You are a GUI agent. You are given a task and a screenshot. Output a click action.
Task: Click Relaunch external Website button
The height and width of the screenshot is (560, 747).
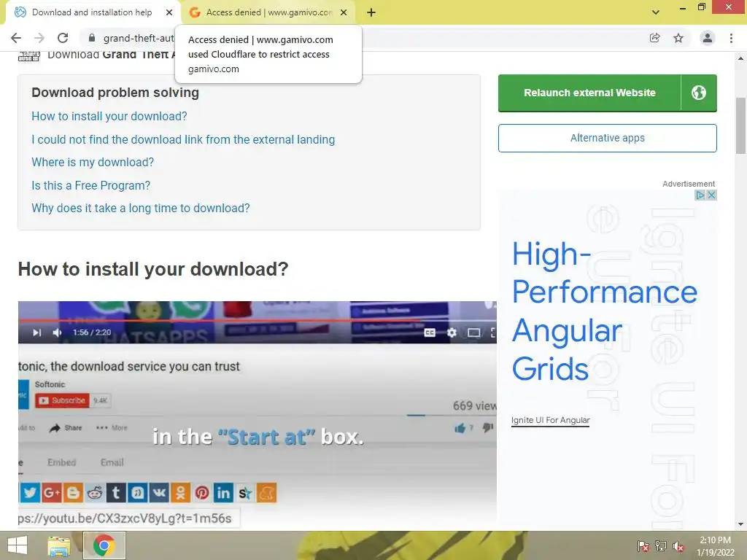pos(589,93)
